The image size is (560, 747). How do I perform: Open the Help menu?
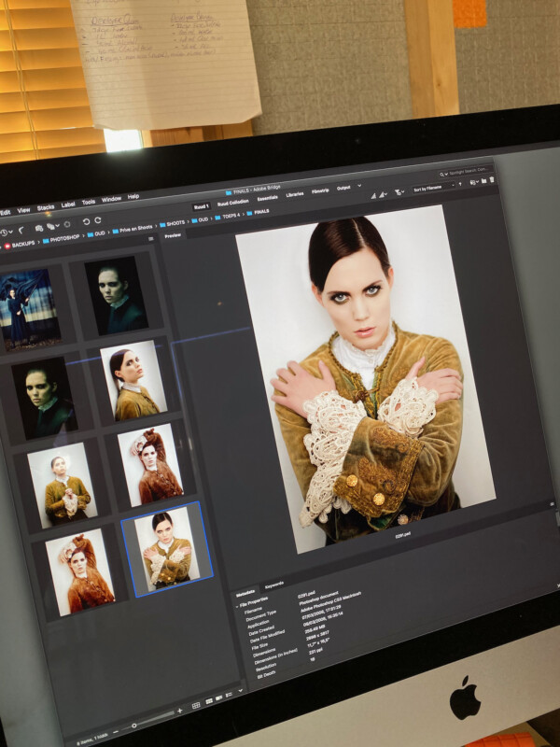coord(133,196)
